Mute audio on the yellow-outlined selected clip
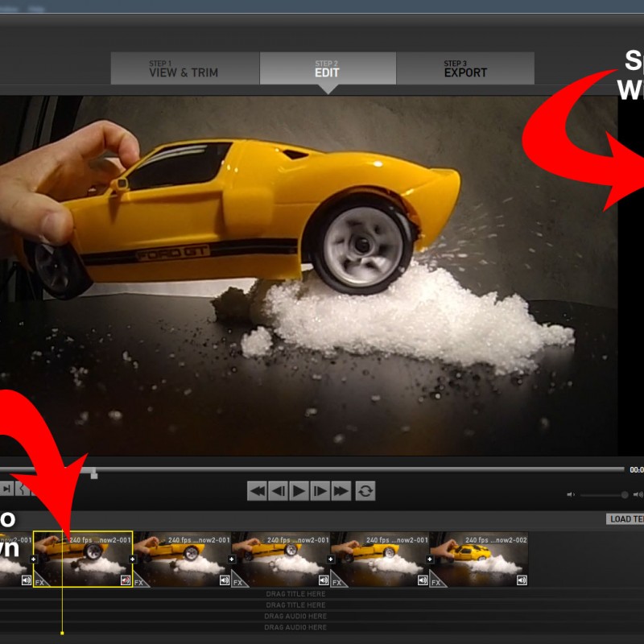Screen dimensions: 644x644 click(126, 580)
